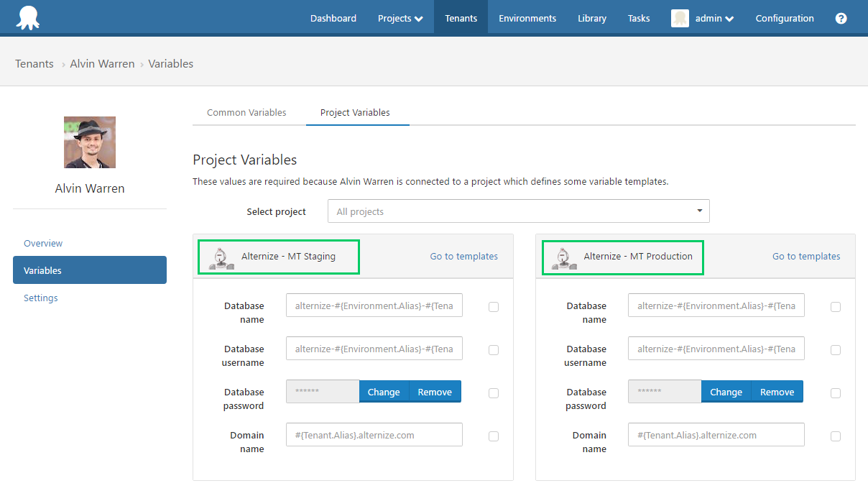The height and width of the screenshot is (496, 868).
Task: Check the Database name checkbox in Staging card
Action: pos(494,307)
